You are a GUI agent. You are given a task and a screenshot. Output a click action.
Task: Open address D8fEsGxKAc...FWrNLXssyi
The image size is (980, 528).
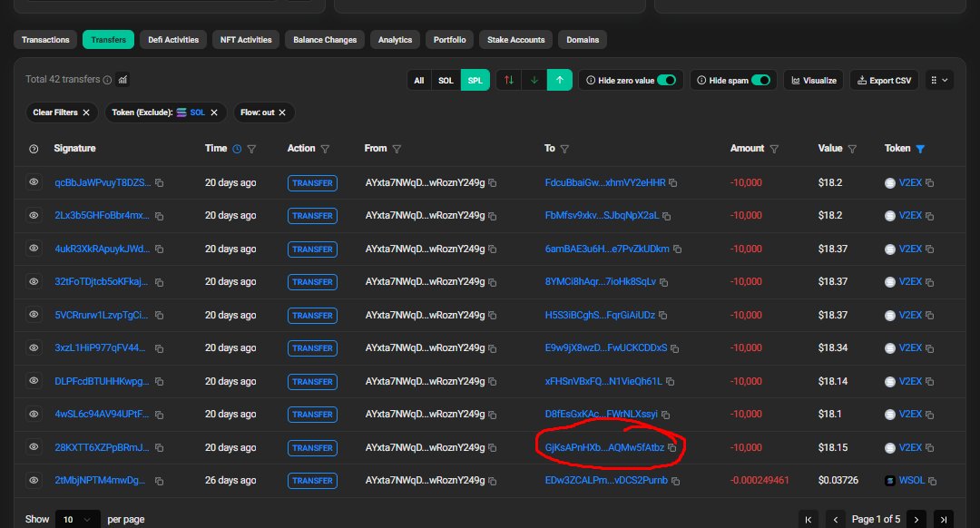(602, 415)
